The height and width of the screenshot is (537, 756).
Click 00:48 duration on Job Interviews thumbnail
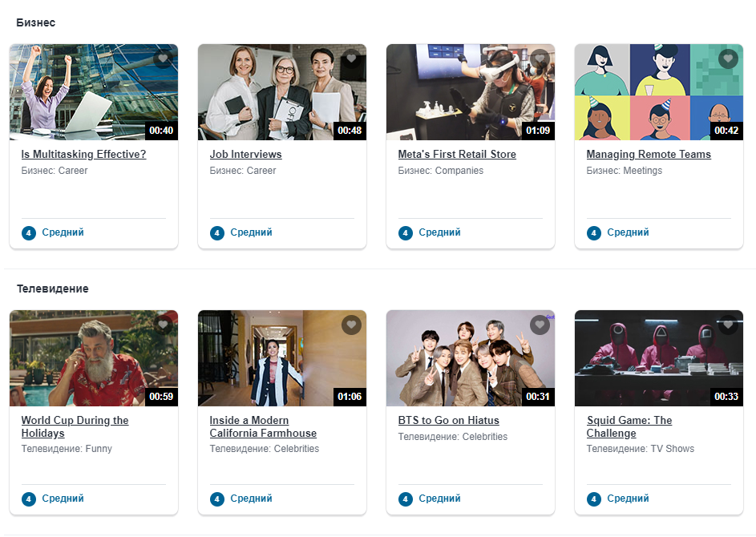point(350,131)
